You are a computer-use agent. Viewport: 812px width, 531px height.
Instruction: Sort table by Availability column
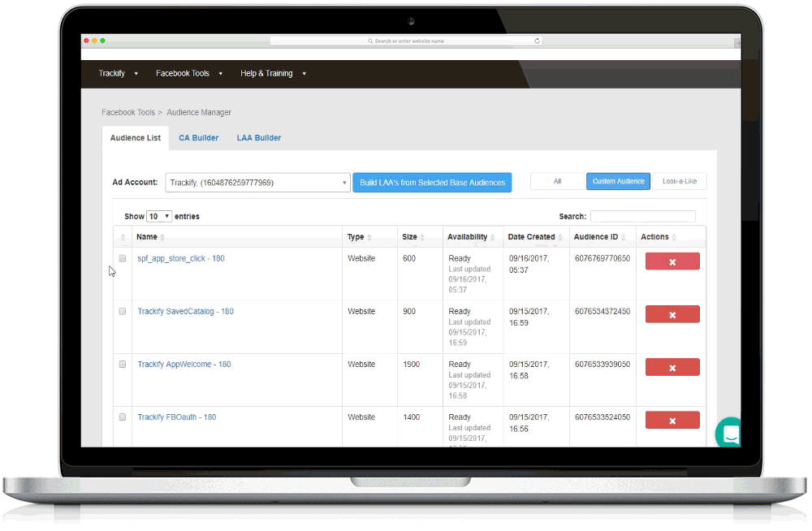[x=471, y=237]
